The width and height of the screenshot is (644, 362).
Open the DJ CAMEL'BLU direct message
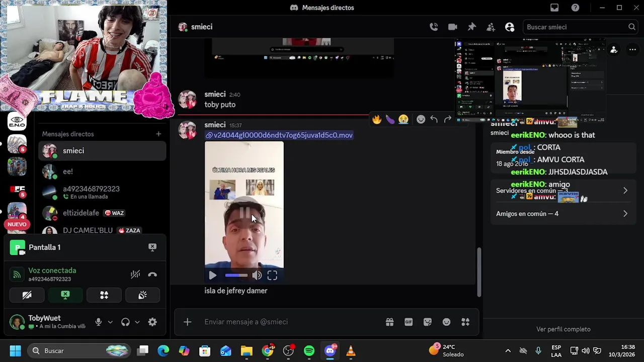tap(102, 229)
